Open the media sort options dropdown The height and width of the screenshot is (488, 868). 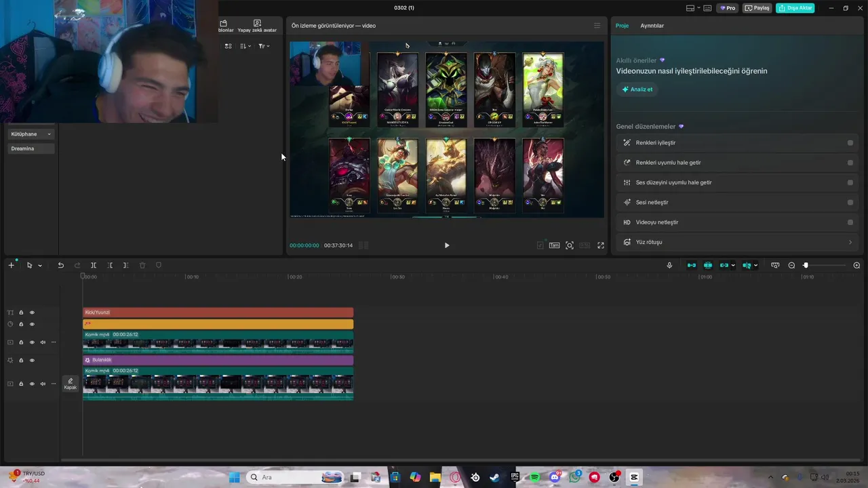[245, 46]
